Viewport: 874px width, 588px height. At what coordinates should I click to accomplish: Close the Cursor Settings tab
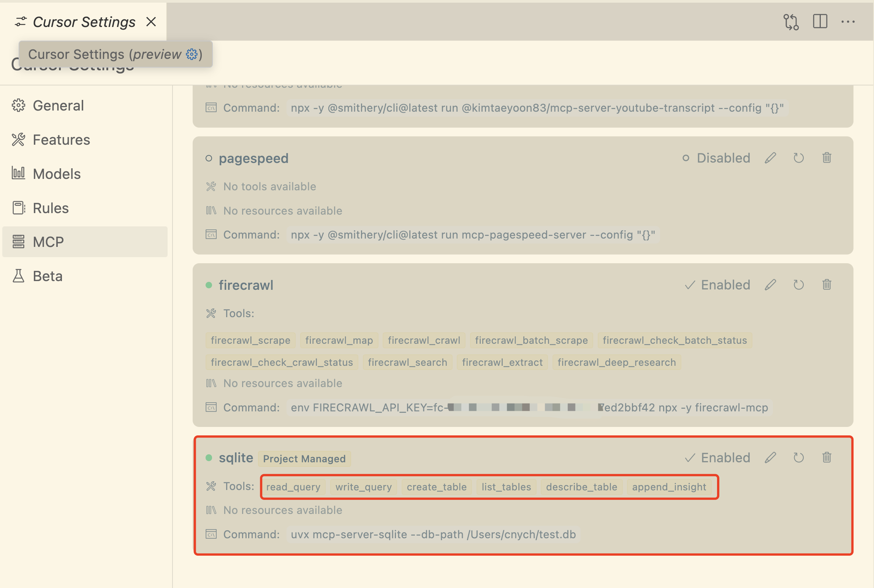[151, 22]
